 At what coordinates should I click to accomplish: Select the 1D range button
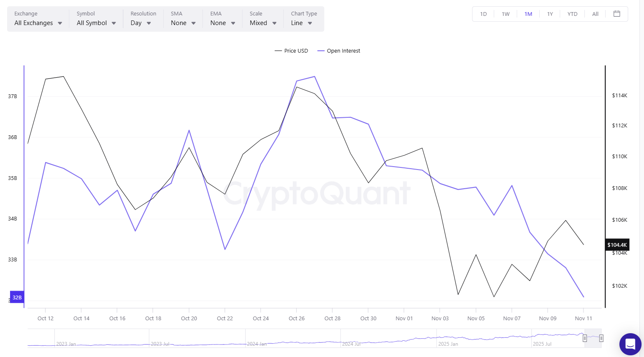pyautogui.click(x=483, y=13)
